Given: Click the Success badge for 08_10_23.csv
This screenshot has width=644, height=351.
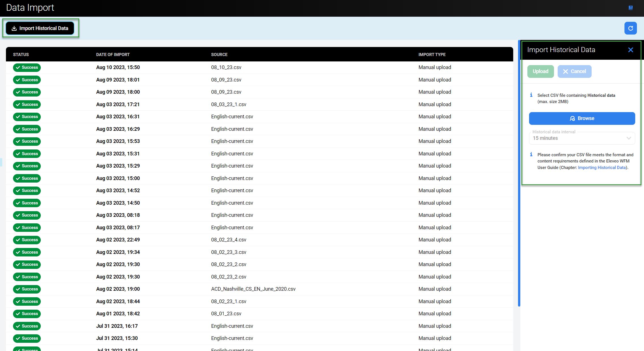Looking at the screenshot, I should click(x=27, y=67).
